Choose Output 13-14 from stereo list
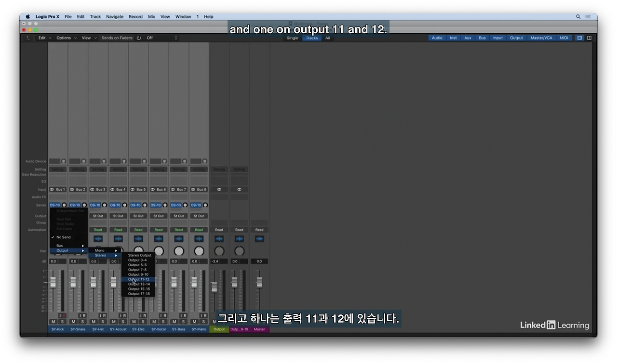This screenshot has width=617, height=364. pyautogui.click(x=138, y=284)
